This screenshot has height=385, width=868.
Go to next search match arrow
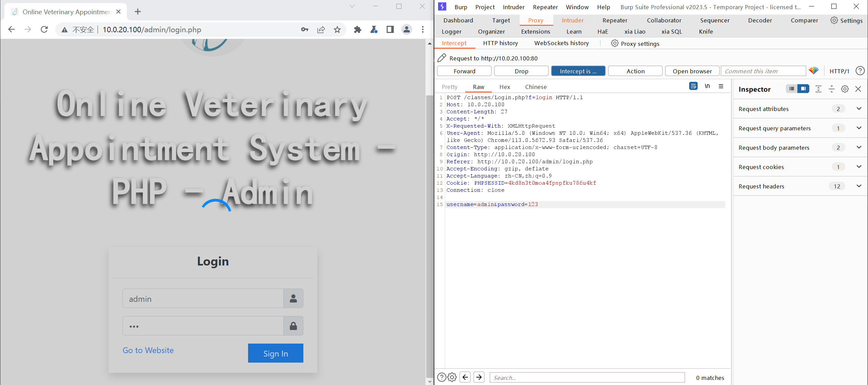pyautogui.click(x=479, y=377)
